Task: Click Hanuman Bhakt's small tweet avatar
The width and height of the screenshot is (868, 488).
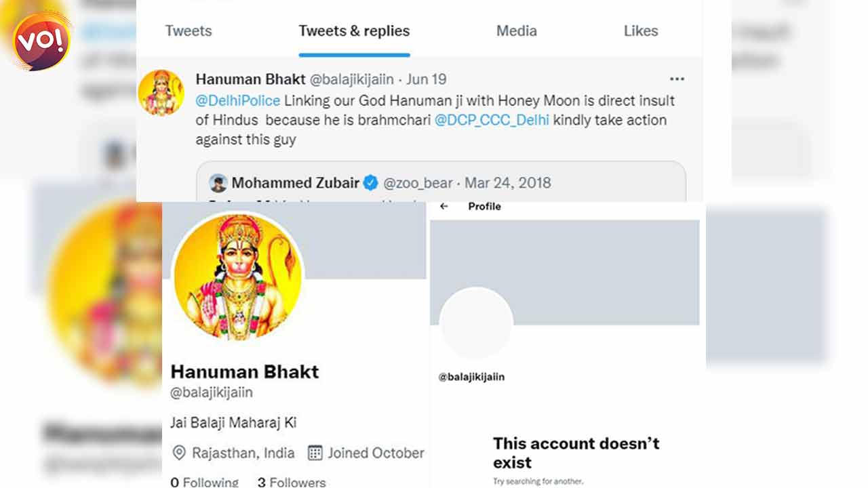Action: [161, 93]
